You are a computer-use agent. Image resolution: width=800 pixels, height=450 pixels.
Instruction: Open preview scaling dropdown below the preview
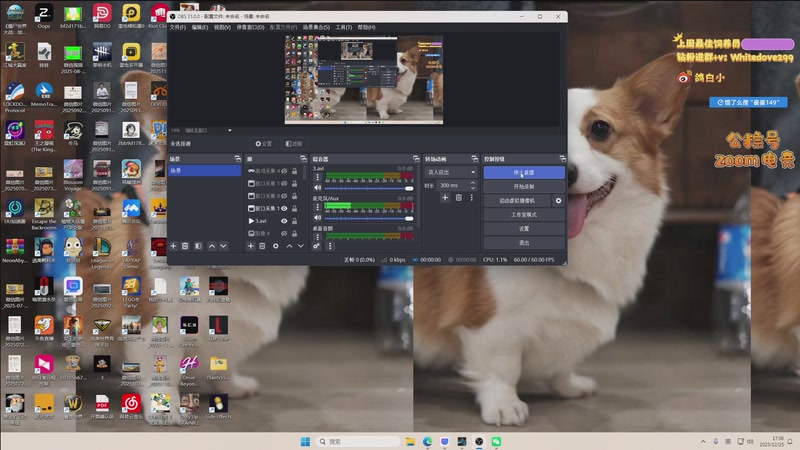point(208,131)
